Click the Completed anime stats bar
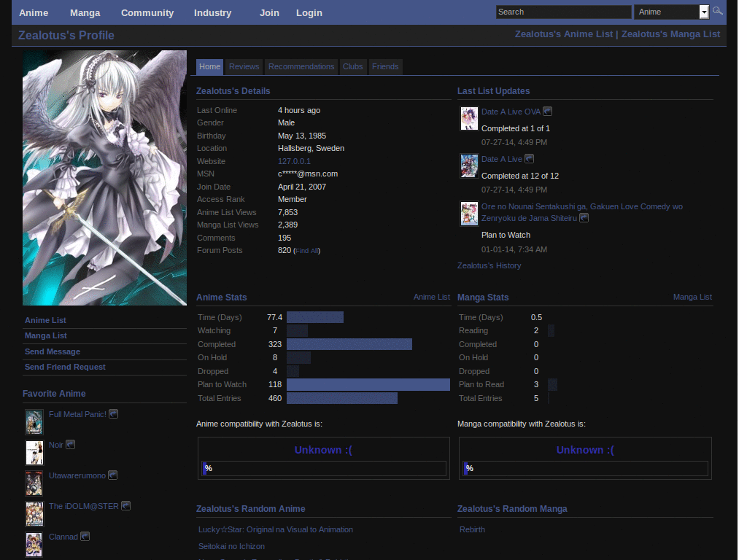 point(349,344)
